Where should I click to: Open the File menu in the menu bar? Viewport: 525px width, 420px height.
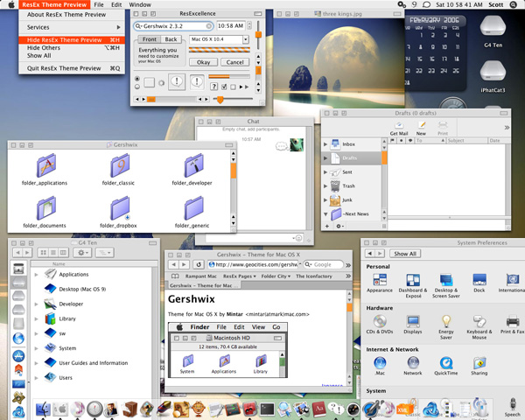(x=99, y=4)
